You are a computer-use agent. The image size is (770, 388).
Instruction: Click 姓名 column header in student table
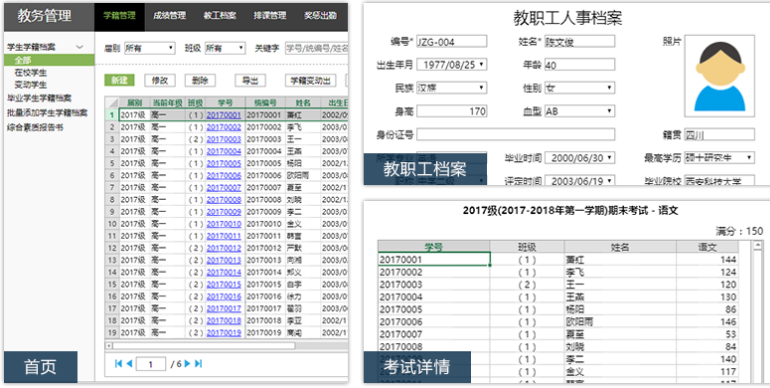click(303, 103)
